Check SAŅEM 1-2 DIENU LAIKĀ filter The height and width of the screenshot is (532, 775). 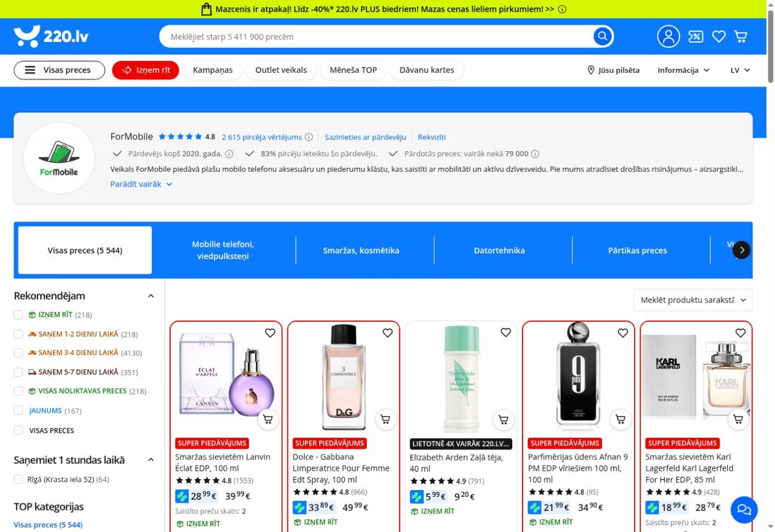(x=18, y=334)
